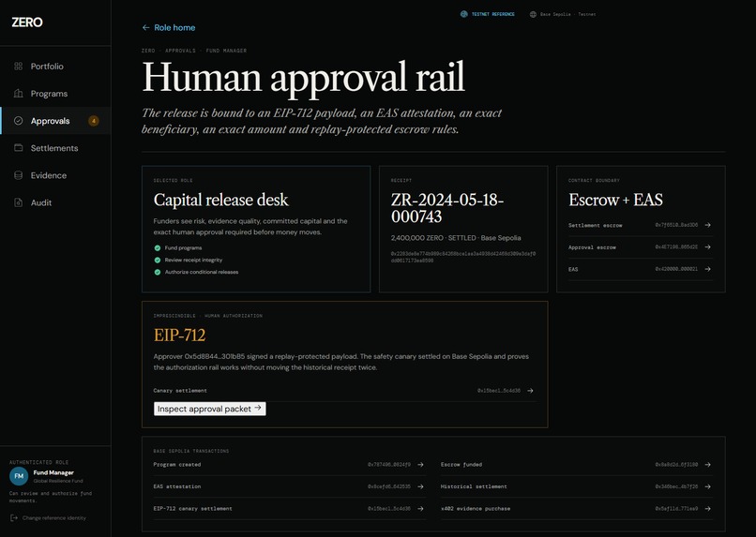
Task: Click the sign-out icon beside Change reference identity
Action: (x=14, y=518)
